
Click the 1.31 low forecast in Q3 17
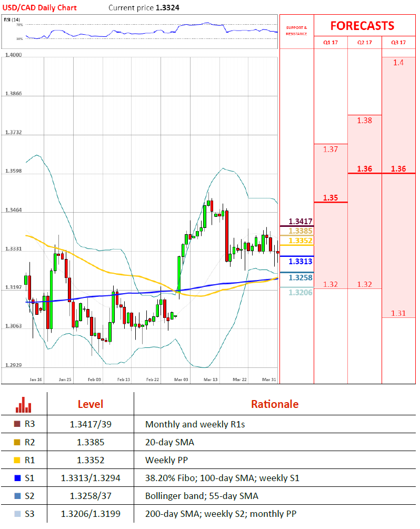398,313
